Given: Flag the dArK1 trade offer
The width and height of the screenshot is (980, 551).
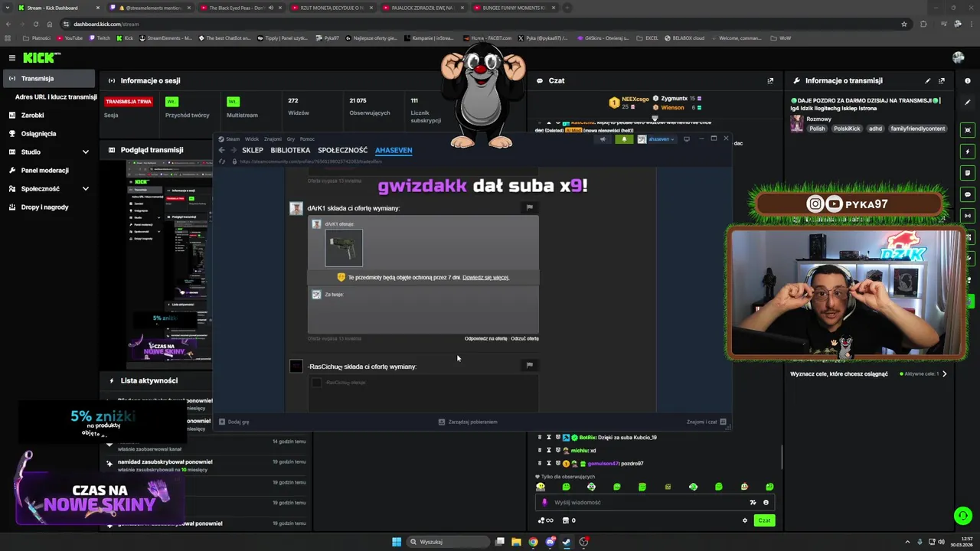Looking at the screenshot, I should pyautogui.click(x=529, y=207).
